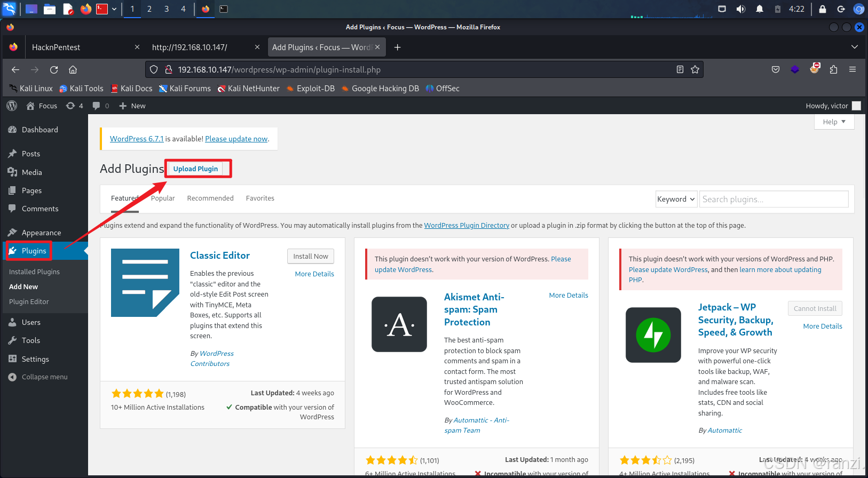868x478 pixels.
Task: Click the Akismet plugin icon thumbnail
Action: pos(399,324)
